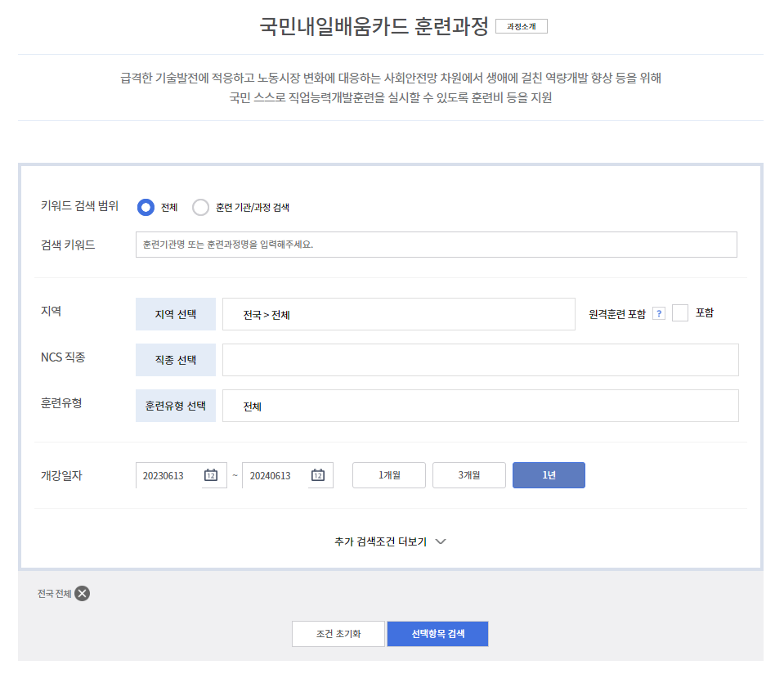Open the 지역 선택 region selector
The image size is (784, 674).
pyautogui.click(x=175, y=313)
